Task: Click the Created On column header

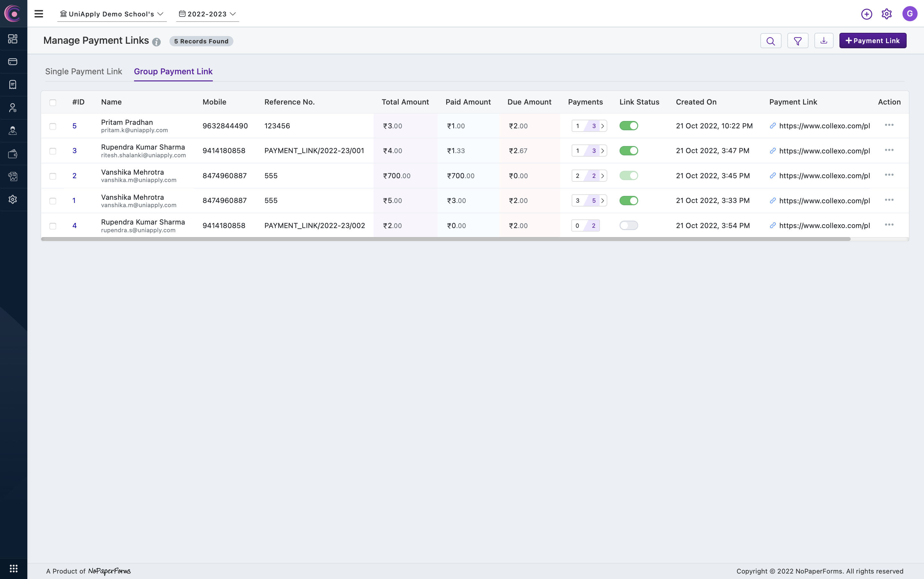Action: [696, 102]
